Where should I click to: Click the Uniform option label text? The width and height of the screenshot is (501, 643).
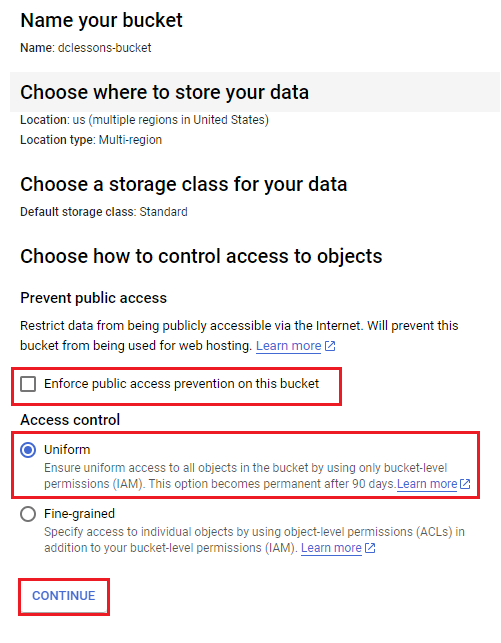pyautogui.click(x=67, y=450)
